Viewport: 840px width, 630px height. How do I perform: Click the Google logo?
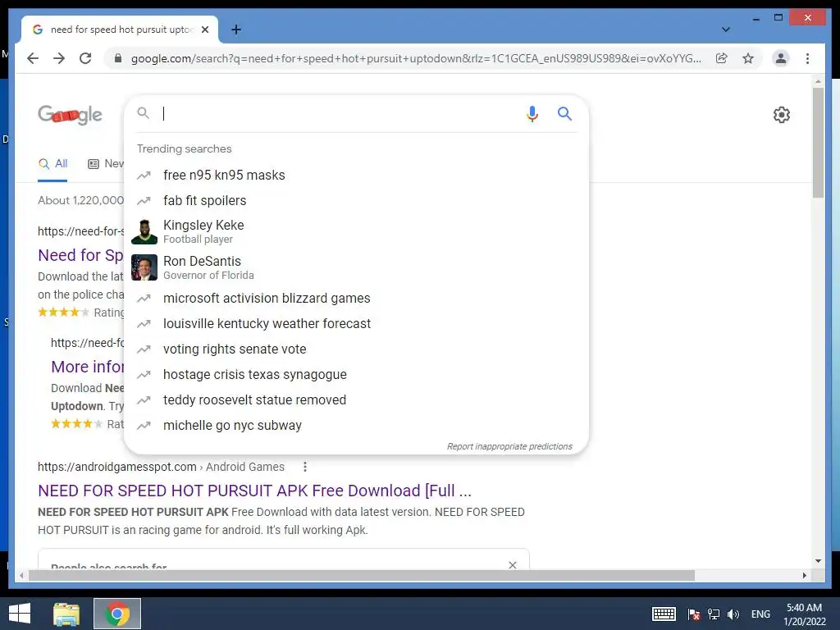tap(70, 114)
